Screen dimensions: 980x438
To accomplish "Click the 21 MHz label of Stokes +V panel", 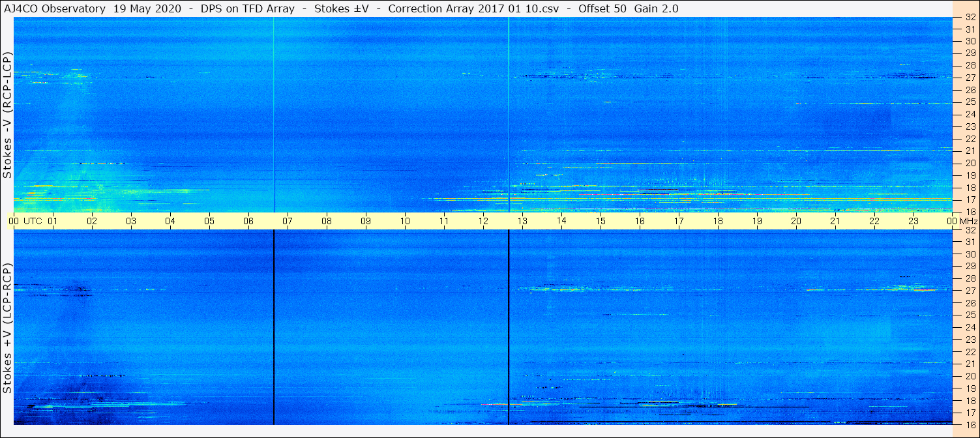I will pyautogui.click(x=970, y=364).
